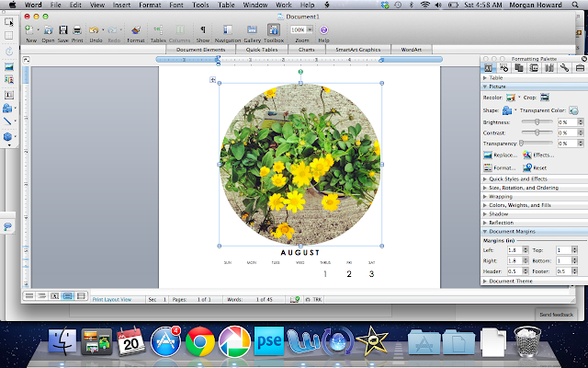Viewport: 588px width, 368px height.
Task: Click the picture layout anchor icon near image
Action: point(212,79)
